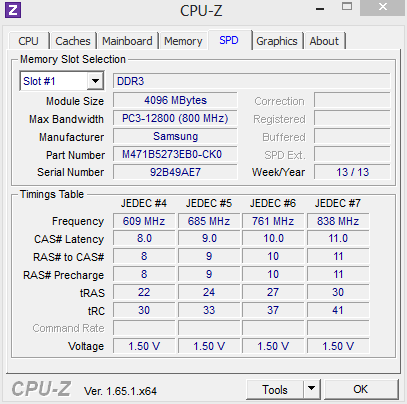Minimize the CPU-Z window
The height and width of the screenshot is (404, 407).
pyautogui.click(x=320, y=9)
